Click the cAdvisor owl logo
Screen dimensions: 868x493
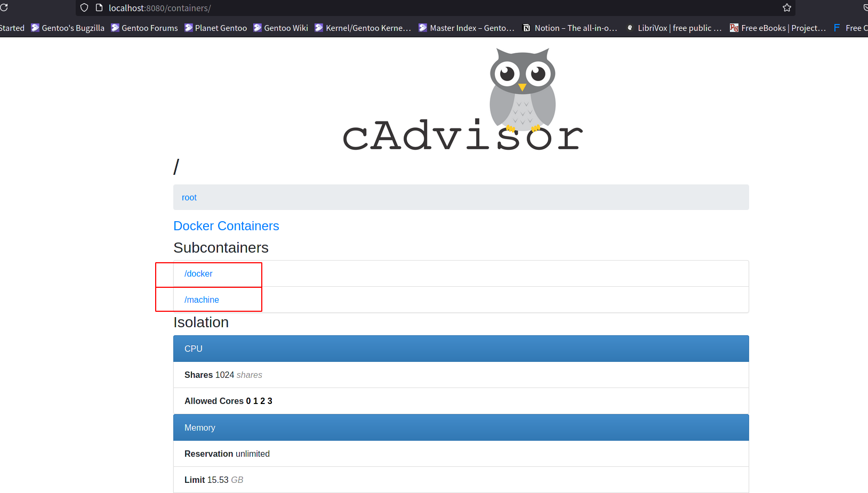click(x=462, y=100)
